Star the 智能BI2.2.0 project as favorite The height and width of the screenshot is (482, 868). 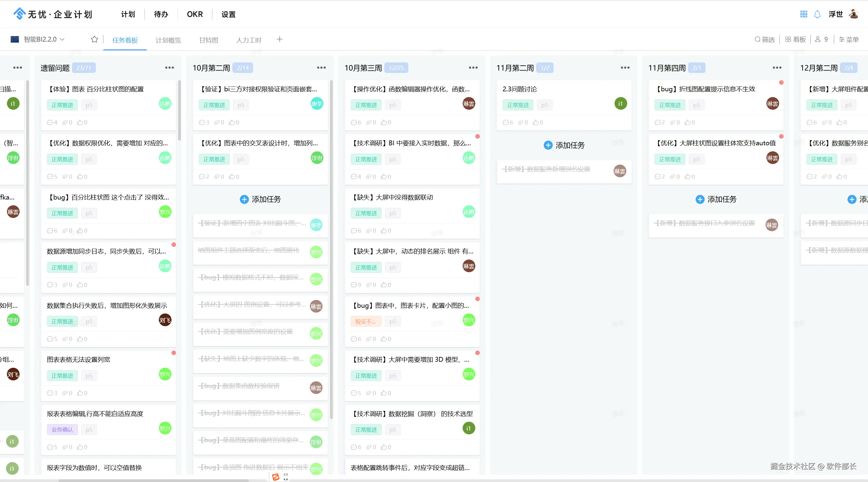click(94, 39)
